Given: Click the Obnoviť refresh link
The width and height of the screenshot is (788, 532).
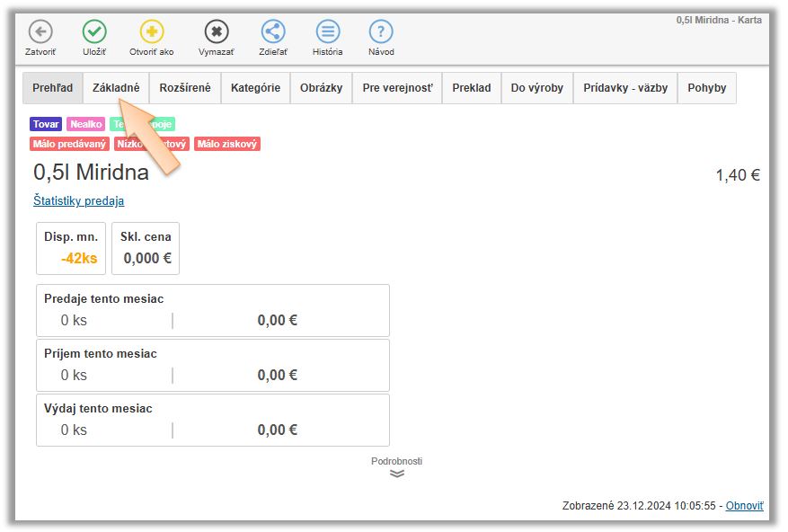Looking at the screenshot, I should pyautogui.click(x=744, y=506).
